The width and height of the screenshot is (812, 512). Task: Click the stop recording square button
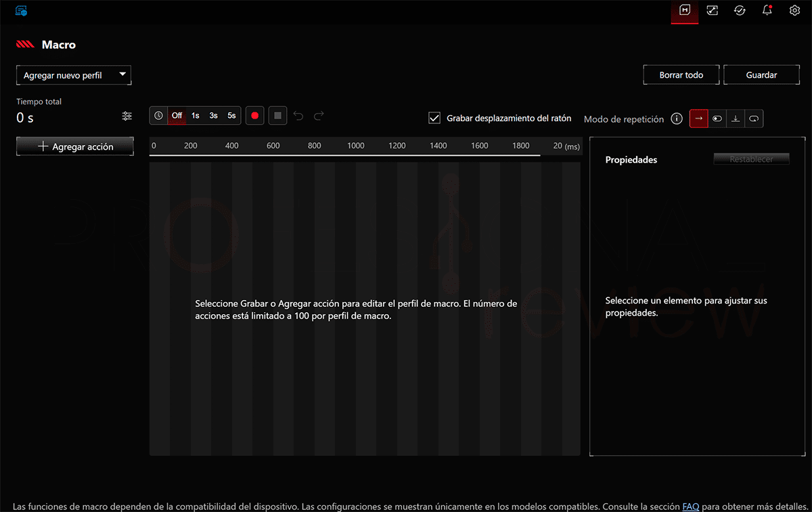(x=278, y=116)
